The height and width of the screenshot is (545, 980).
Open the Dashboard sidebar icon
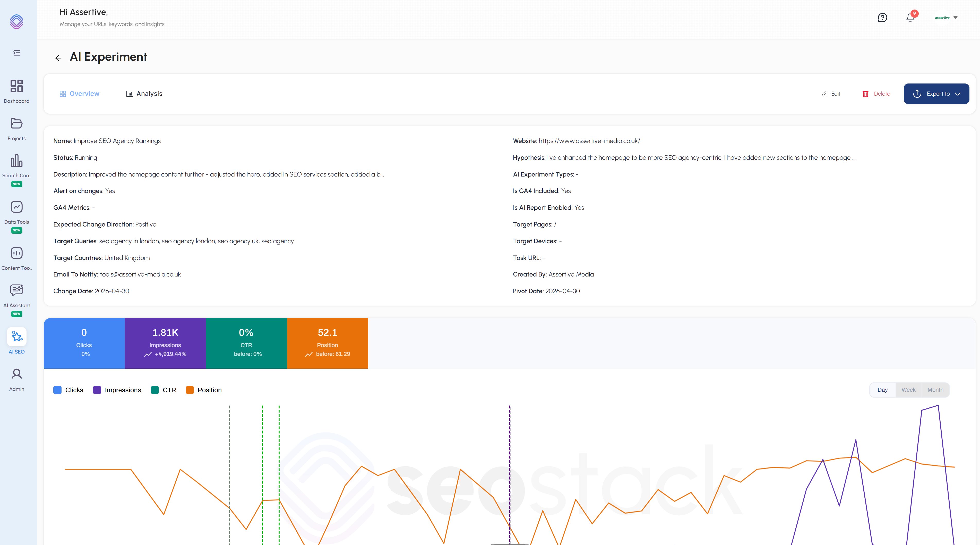[x=16, y=86]
